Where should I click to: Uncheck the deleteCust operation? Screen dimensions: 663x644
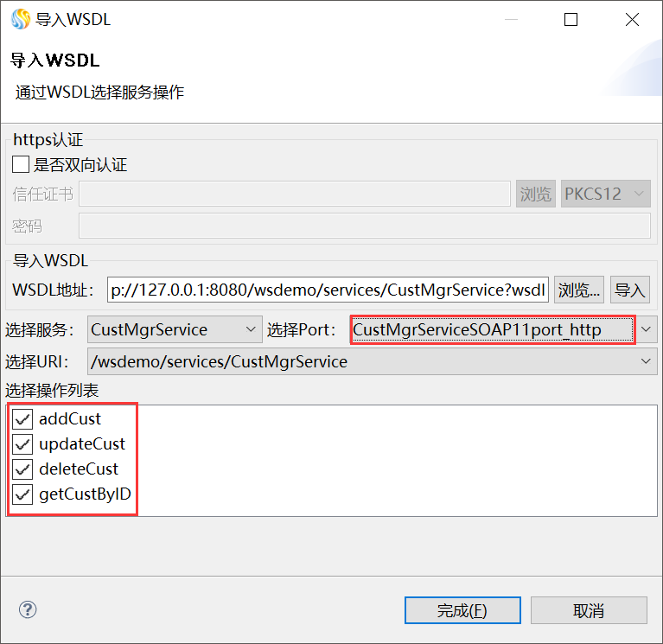(22, 469)
